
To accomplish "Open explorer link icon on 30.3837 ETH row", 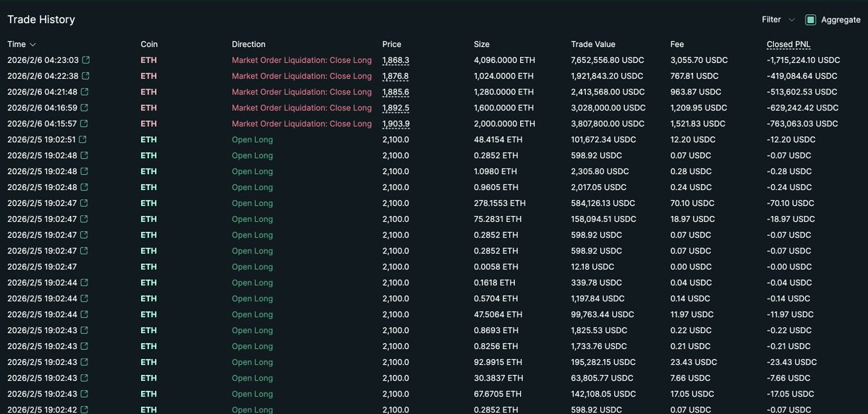I will pyautogui.click(x=84, y=378).
